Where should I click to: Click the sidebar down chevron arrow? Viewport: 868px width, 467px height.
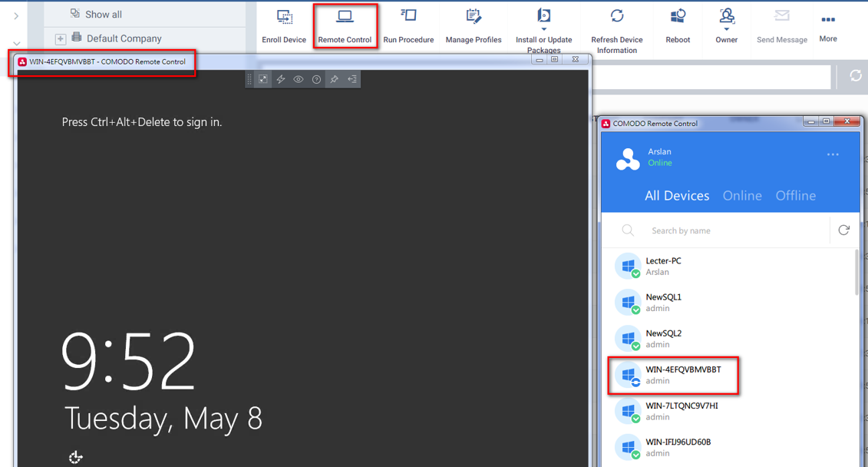coord(17,43)
